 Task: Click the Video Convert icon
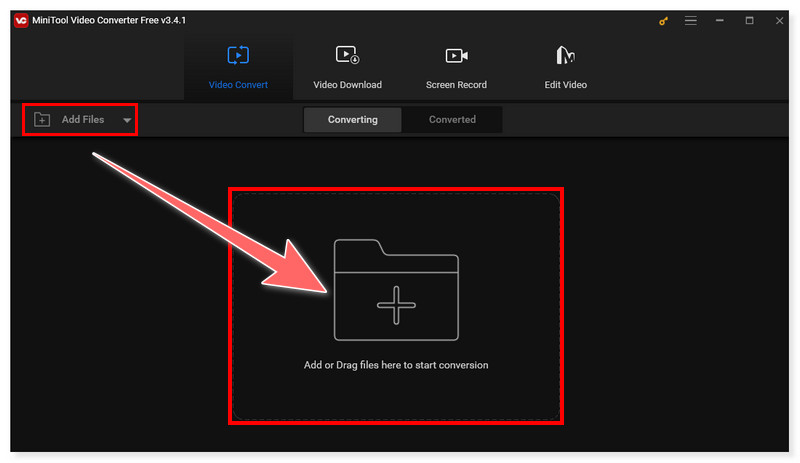(x=238, y=56)
